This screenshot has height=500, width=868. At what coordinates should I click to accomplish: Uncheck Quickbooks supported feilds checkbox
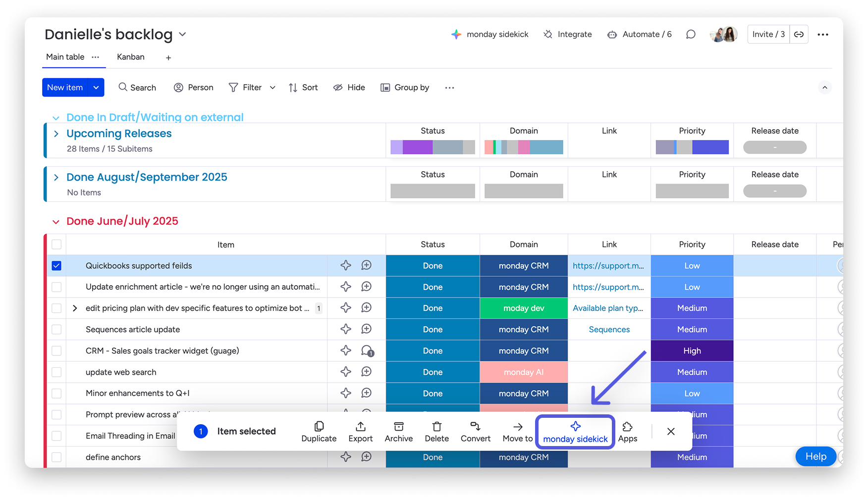(56, 266)
